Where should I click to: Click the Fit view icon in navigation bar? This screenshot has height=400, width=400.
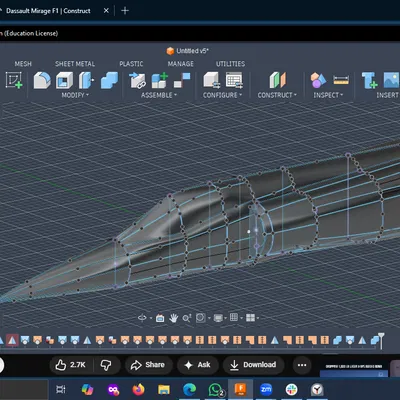pos(200,318)
